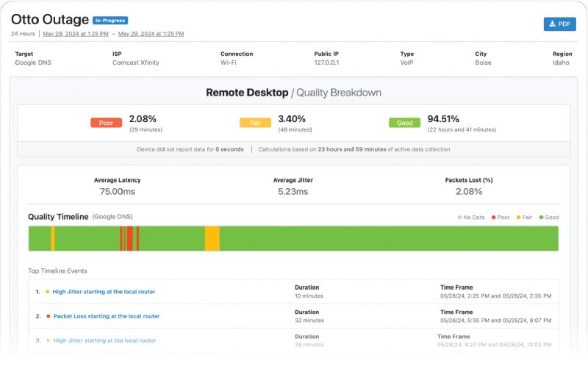Viewport: 588px width, 372px height.
Task: Click the red dot next to the Packet Loss event
Action: coord(48,316)
